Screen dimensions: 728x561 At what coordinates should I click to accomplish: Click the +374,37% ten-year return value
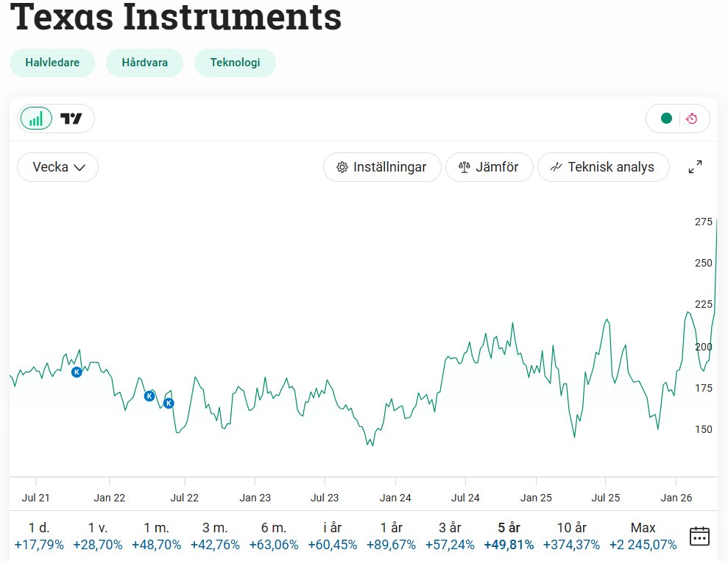click(571, 545)
